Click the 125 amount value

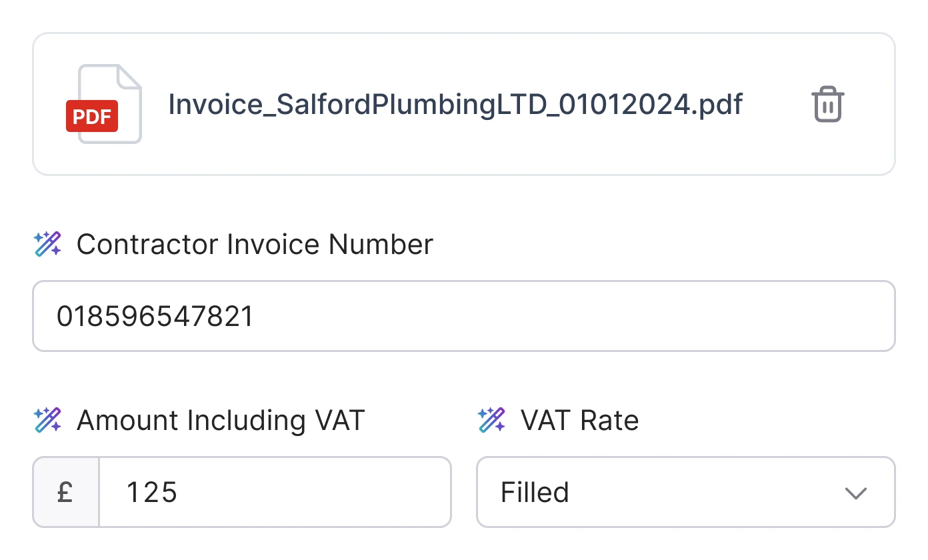pyautogui.click(x=152, y=493)
